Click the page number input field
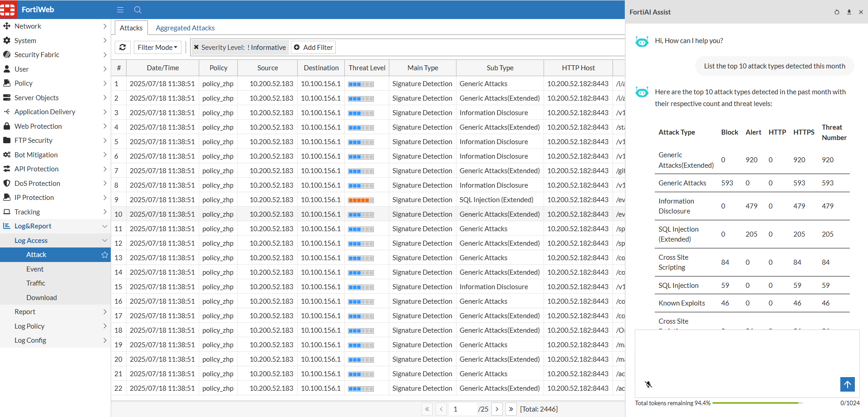 click(x=463, y=409)
